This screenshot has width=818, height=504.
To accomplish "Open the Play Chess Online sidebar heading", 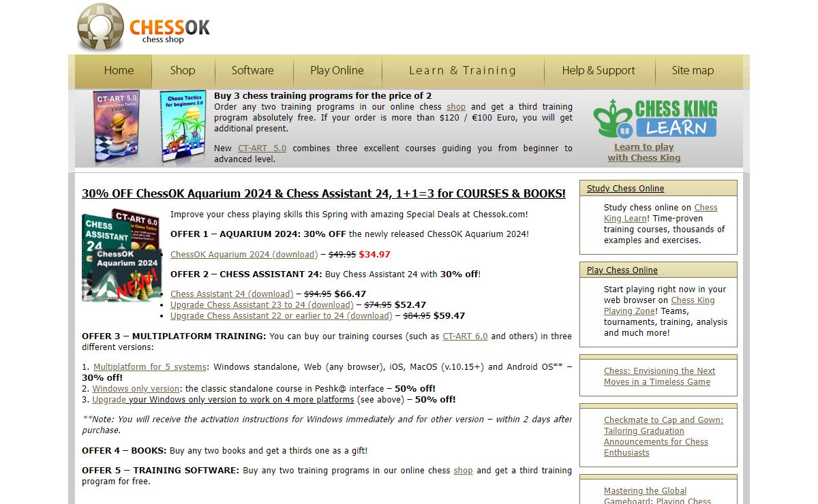I will pyautogui.click(x=622, y=270).
